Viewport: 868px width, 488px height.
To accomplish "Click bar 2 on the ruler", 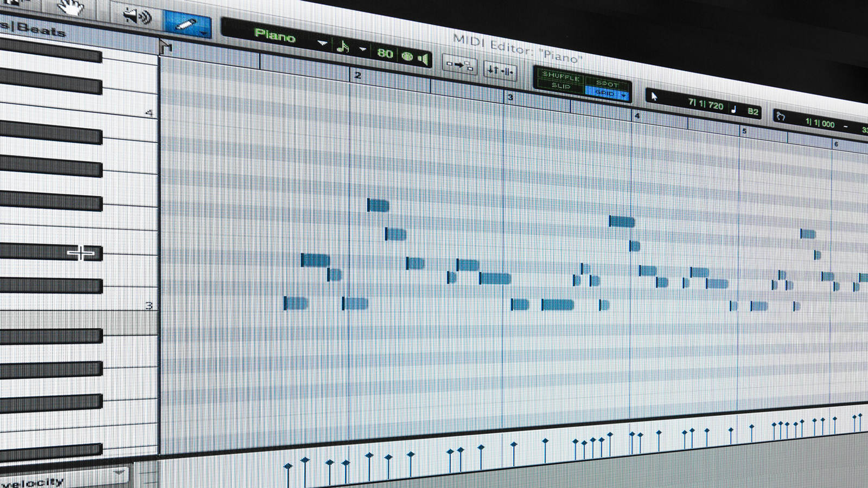I will [x=358, y=75].
